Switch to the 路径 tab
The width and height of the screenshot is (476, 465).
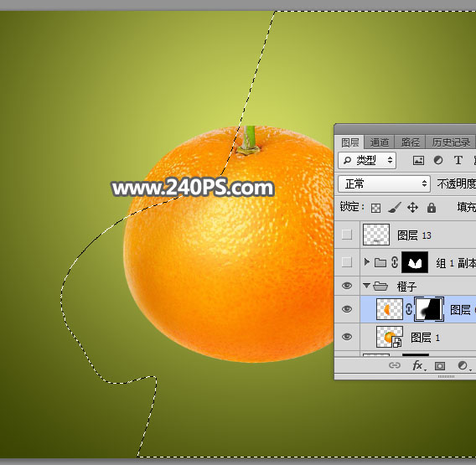click(x=410, y=142)
